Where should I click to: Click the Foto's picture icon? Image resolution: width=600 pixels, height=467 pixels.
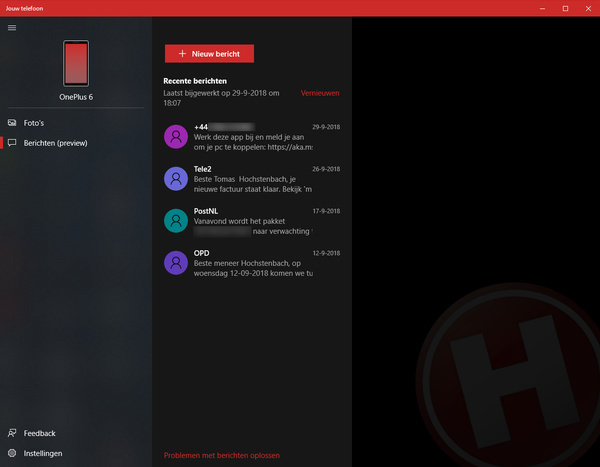[12, 123]
